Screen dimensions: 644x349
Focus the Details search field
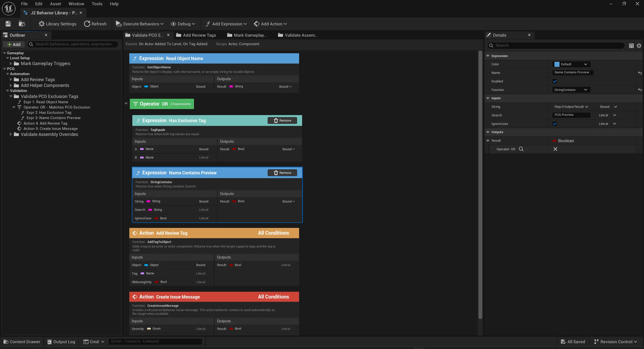click(x=556, y=45)
